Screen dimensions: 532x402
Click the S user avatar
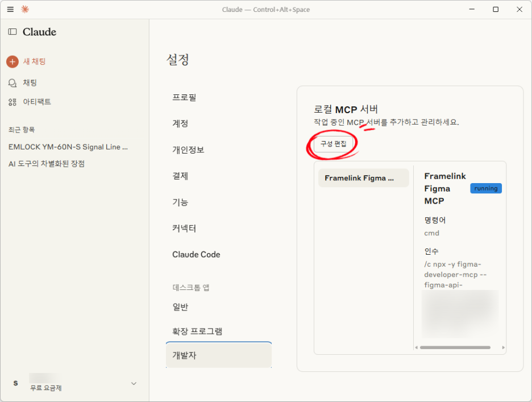pyautogui.click(x=15, y=383)
